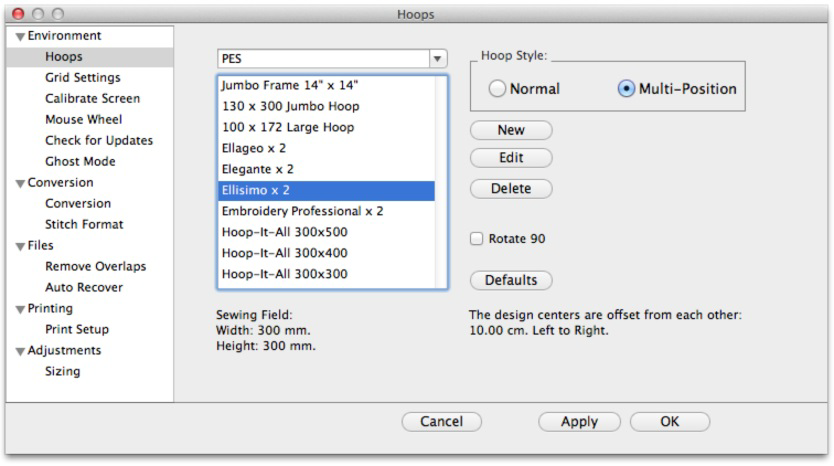This screenshot has width=834, height=466.
Task: Click the New hoop button
Action: (511, 130)
